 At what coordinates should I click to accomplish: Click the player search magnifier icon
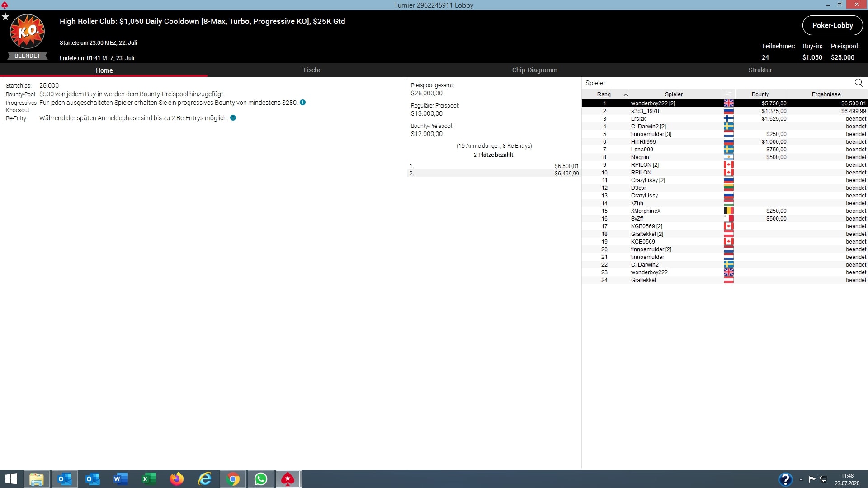click(859, 83)
